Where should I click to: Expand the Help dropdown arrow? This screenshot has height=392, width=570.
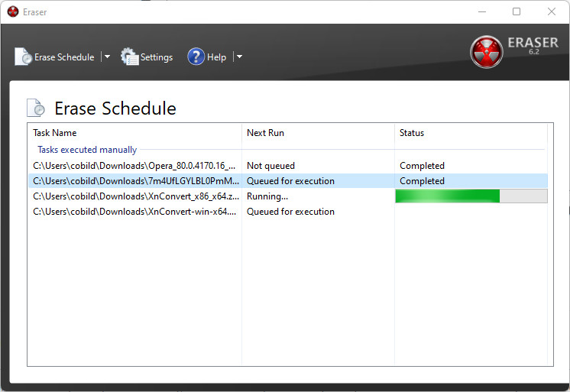coord(239,57)
